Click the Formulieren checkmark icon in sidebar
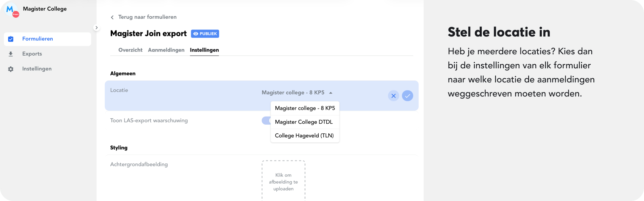 click(11, 39)
